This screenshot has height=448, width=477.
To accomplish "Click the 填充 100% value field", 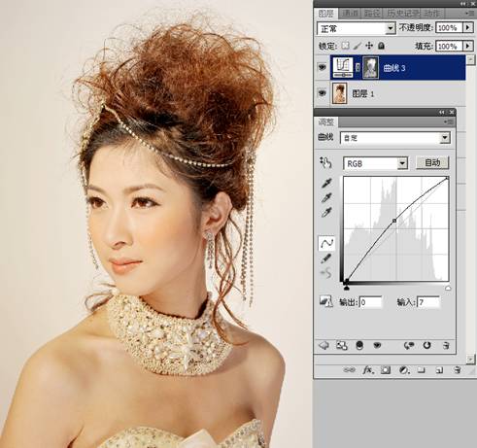I will pos(449,46).
